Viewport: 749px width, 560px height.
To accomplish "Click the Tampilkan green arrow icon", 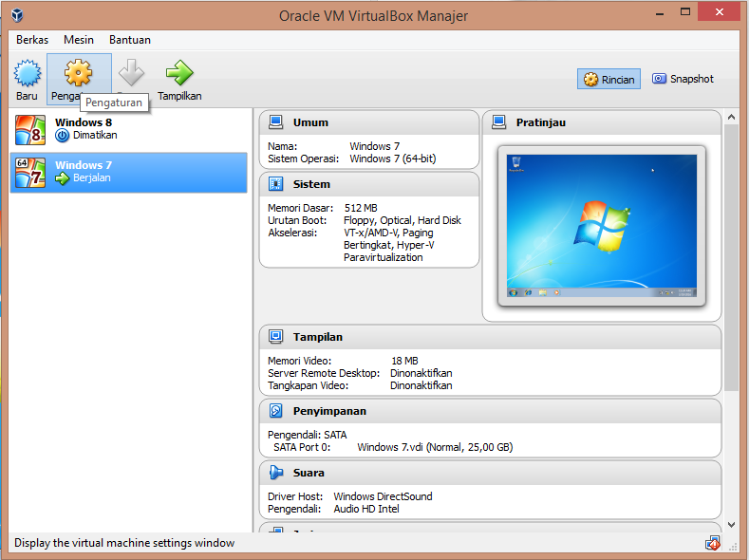I will 179,73.
